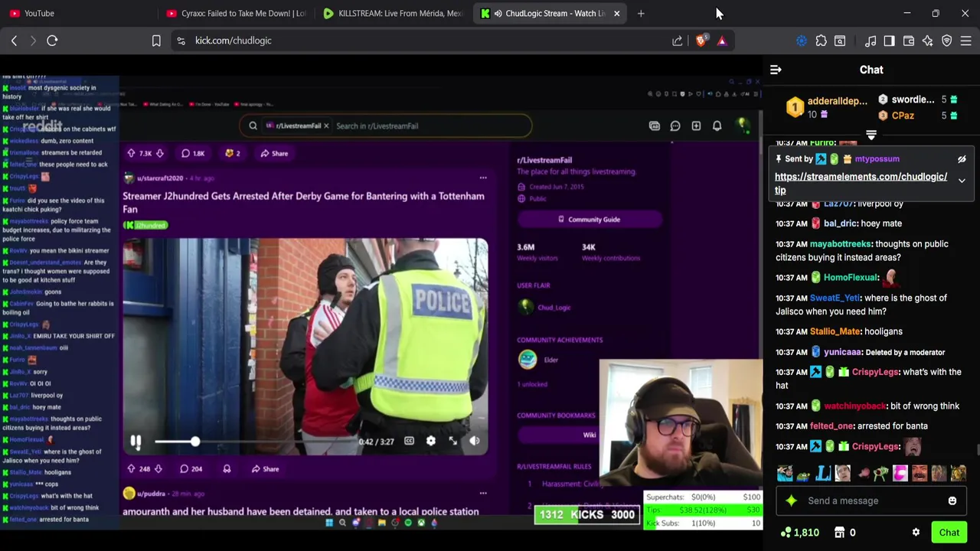Toggle fullscreen on the Reddit video
Image resolution: width=980 pixels, height=551 pixels.
[452, 441]
